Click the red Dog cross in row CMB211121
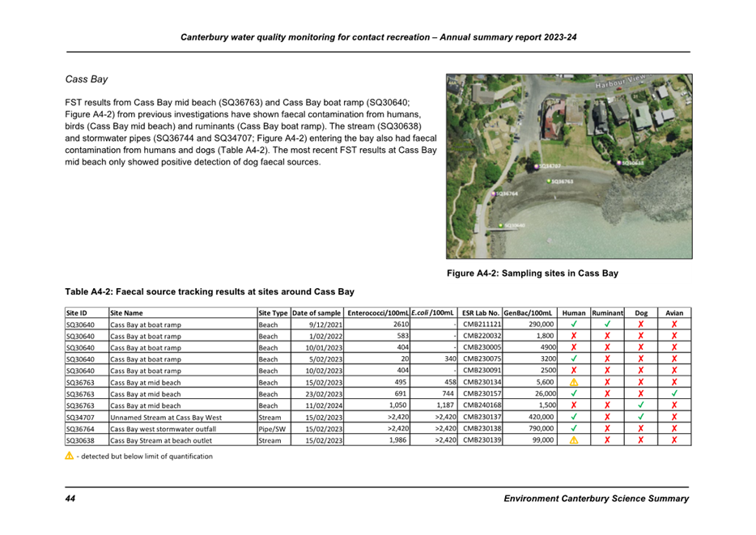756x535 pixels. (x=641, y=325)
